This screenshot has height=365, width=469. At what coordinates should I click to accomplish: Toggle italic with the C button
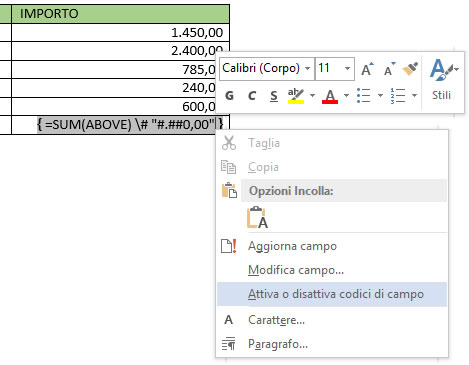tap(252, 96)
